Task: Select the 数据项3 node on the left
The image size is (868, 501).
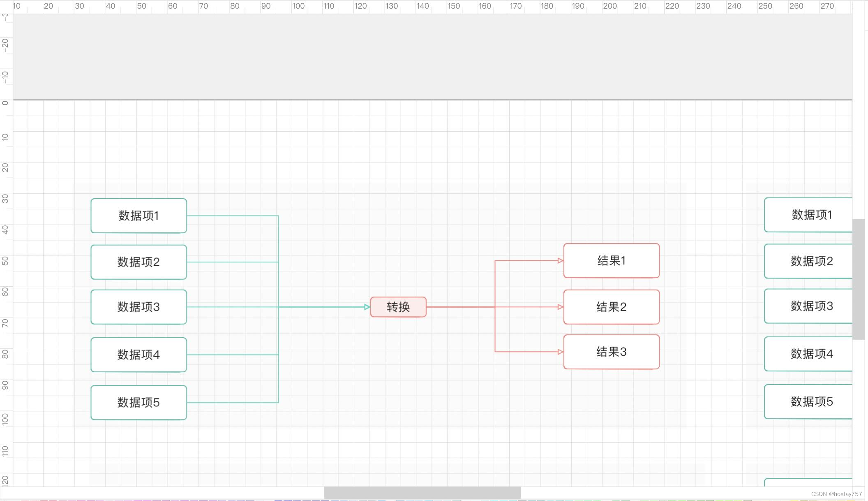Action: (139, 307)
